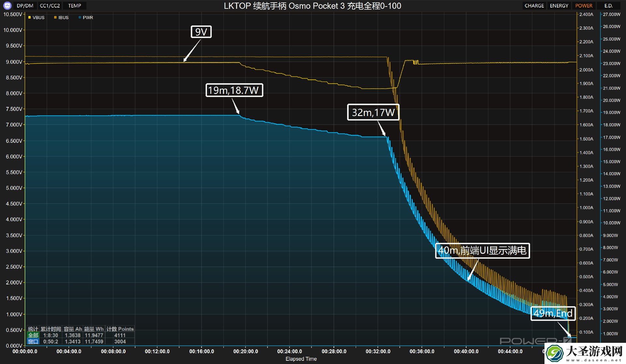Click the 00:20:00.0 time axis tick
The width and height of the screenshot is (626, 364).
click(246, 351)
